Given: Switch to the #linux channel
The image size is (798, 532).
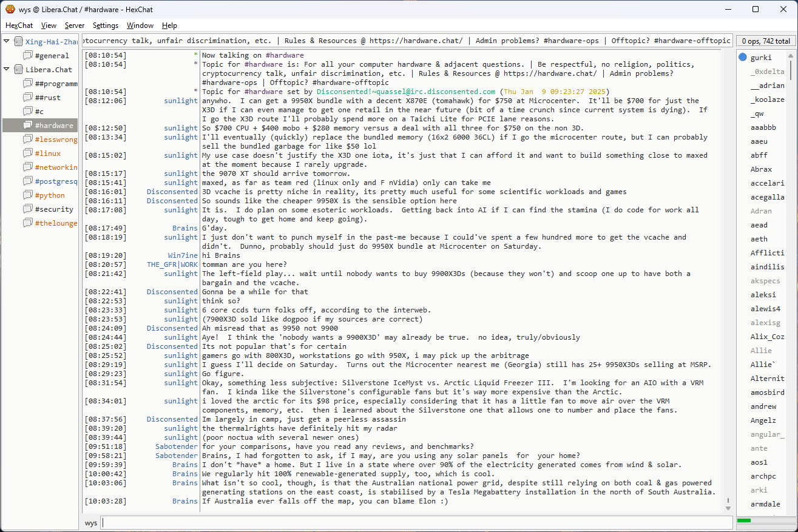Looking at the screenshot, I should point(47,153).
